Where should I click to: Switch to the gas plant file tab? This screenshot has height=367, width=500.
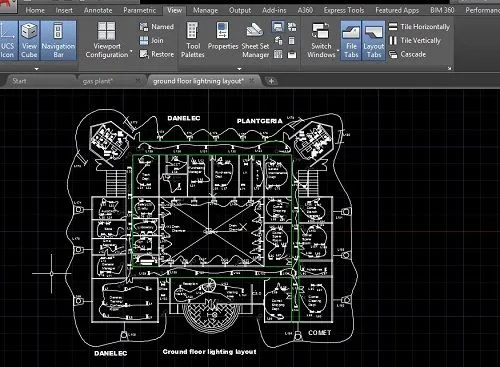(98, 81)
